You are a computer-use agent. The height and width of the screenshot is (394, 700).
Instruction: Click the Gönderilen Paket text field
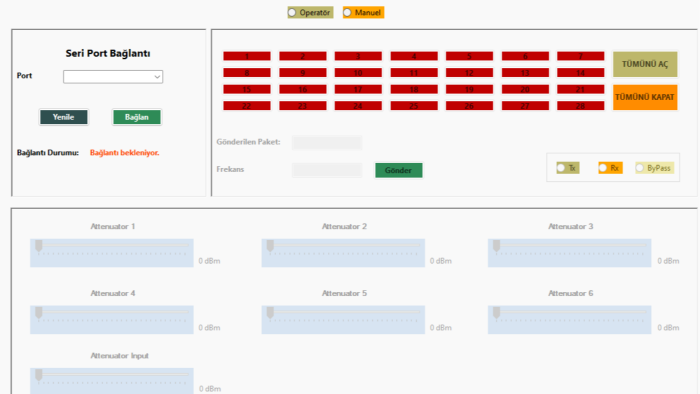click(x=327, y=142)
